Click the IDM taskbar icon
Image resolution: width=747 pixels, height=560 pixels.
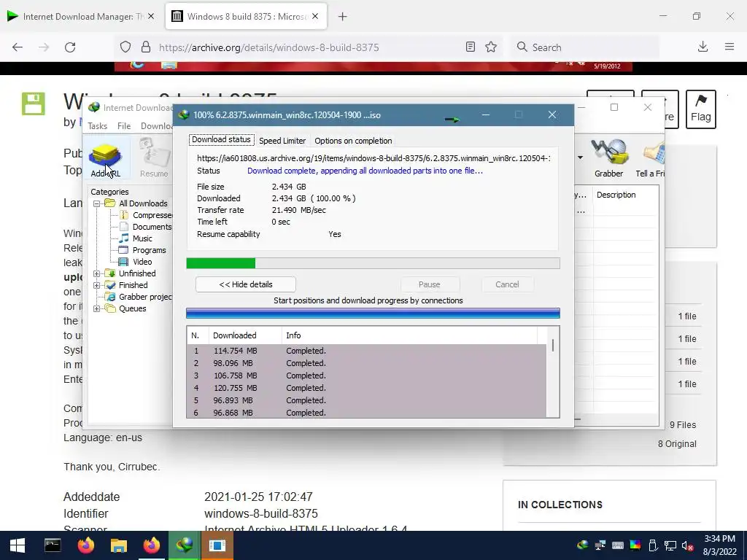point(184,545)
